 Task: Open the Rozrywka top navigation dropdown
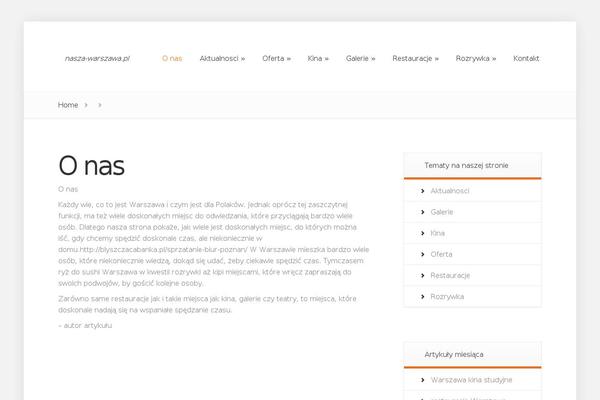[475, 59]
